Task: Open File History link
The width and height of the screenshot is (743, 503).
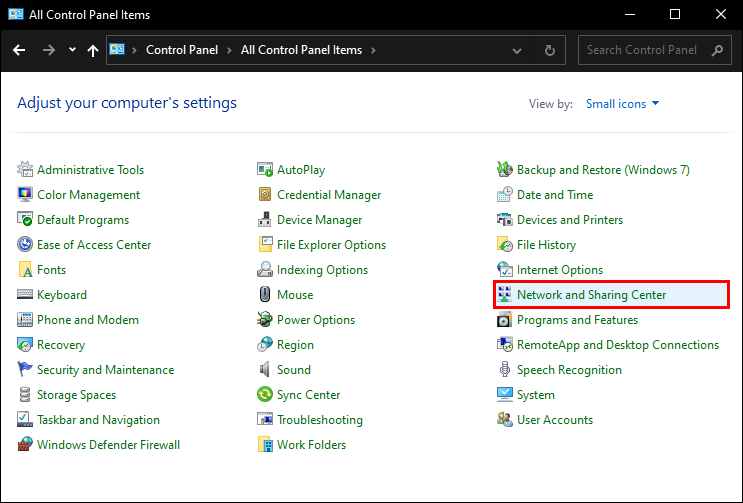Action: (546, 245)
